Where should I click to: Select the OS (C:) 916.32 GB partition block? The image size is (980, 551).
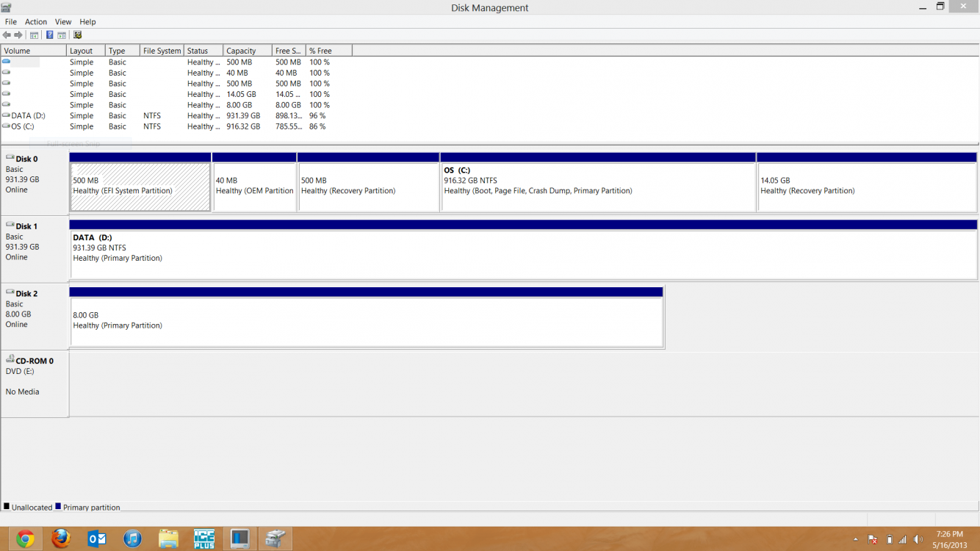click(599, 187)
